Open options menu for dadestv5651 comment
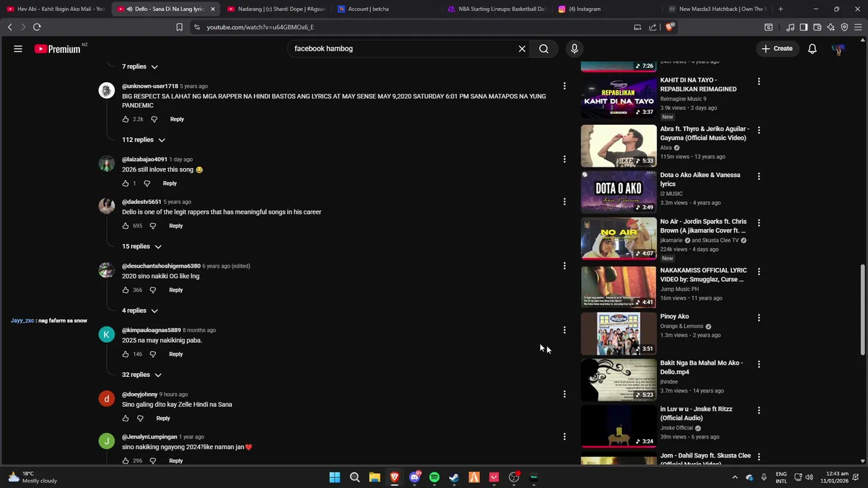The image size is (868, 488). click(x=564, y=201)
